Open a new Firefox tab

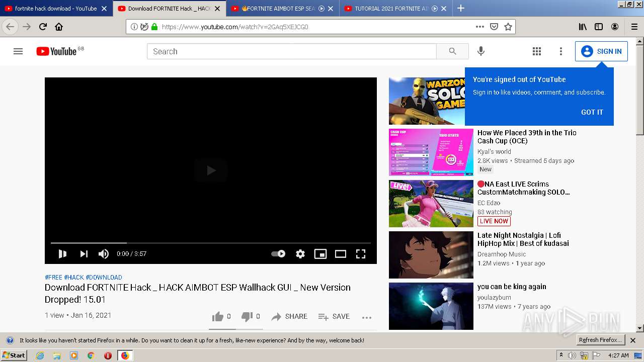461,8
